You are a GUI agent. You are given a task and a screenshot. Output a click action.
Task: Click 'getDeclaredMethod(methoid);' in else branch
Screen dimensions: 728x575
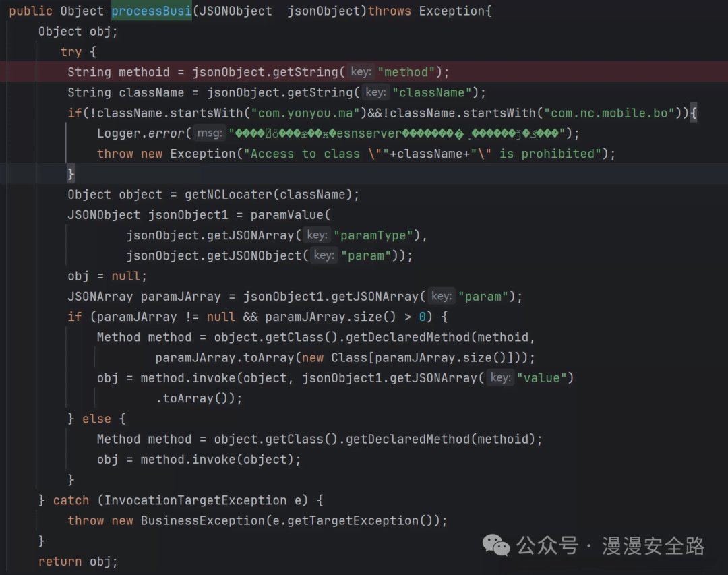tap(444, 440)
